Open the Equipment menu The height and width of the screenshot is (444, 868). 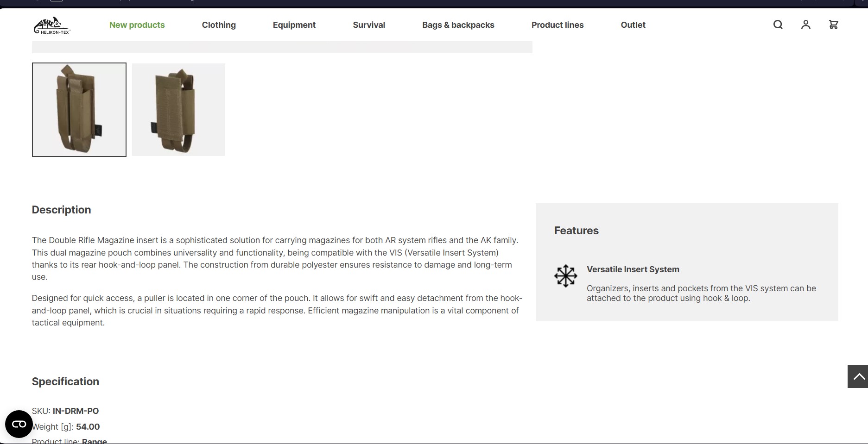click(294, 25)
